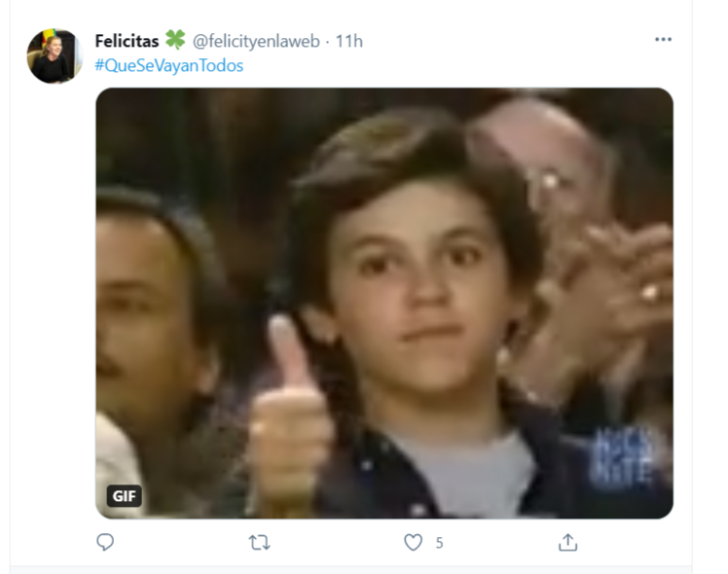Viewport: 728px width, 574px height.
Task: Click the Nick at Nite watermark in the GIF
Action: [621, 457]
